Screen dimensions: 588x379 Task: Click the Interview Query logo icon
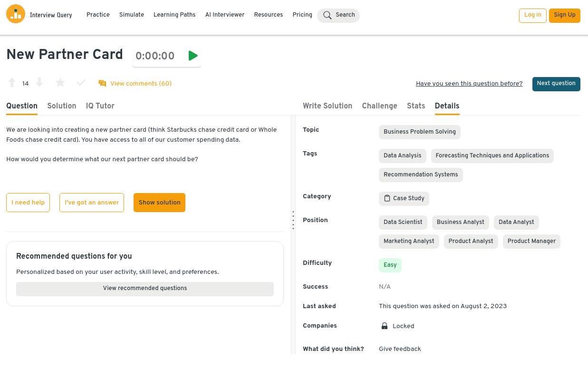16,14
